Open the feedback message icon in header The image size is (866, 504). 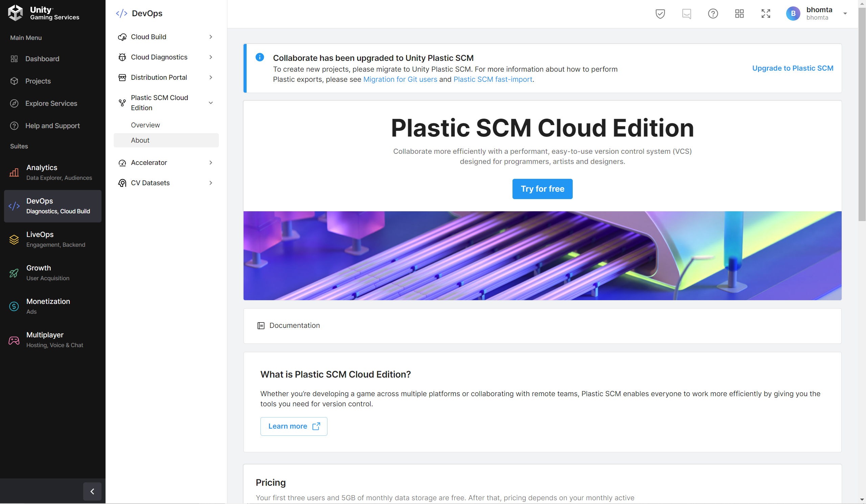[686, 14]
